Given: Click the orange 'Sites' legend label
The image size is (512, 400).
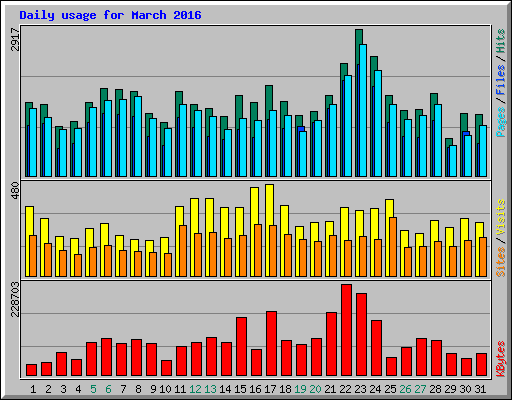Looking at the screenshot, I should point(501,262).
